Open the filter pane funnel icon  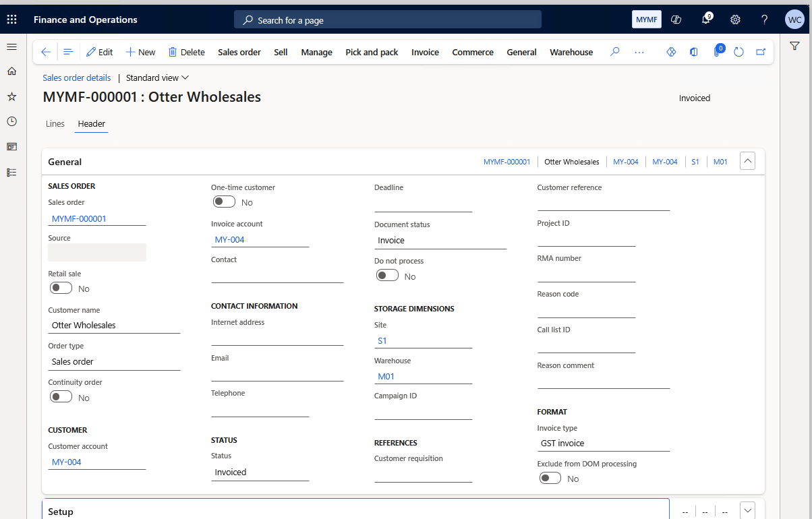click(x=794, y=46)
